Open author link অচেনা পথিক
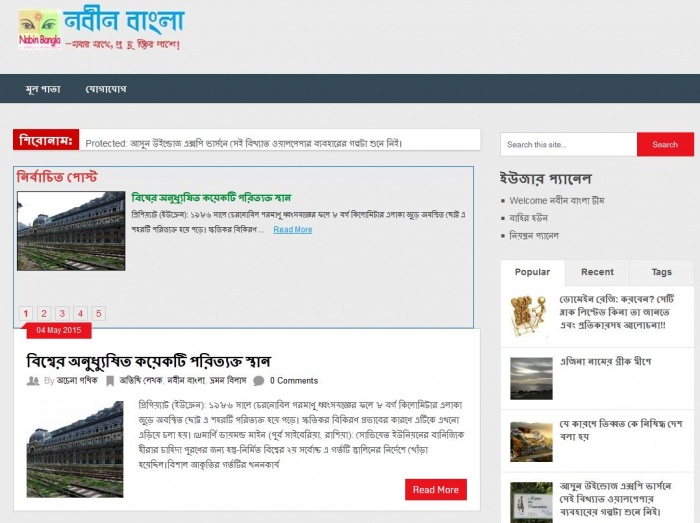 [77, 381]
